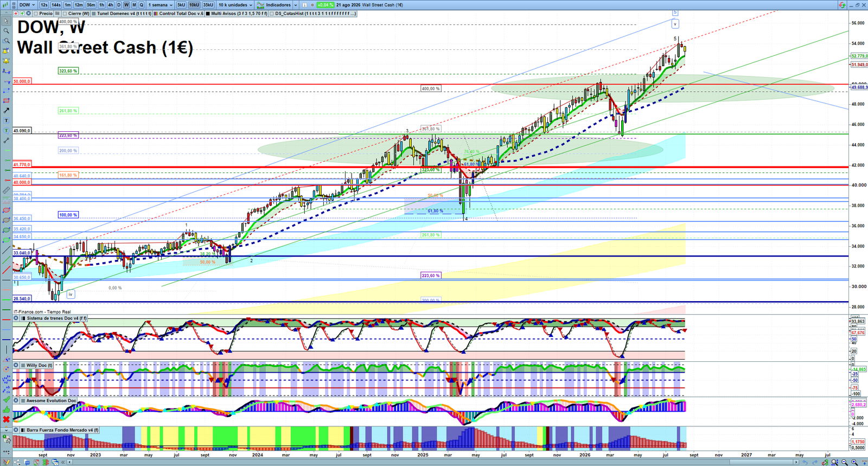
Task: Switch to the 4h timeframe
Action: [x=111, y=5]
